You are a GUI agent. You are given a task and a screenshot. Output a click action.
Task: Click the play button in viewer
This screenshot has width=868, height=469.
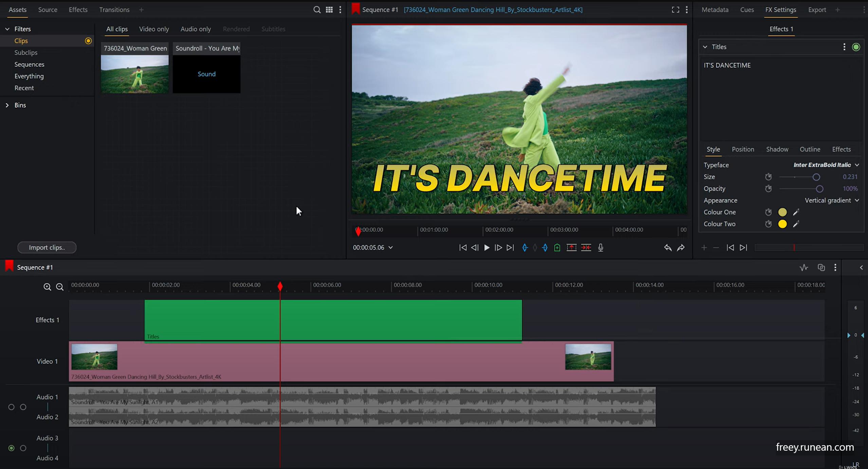(x=486, y=248)
